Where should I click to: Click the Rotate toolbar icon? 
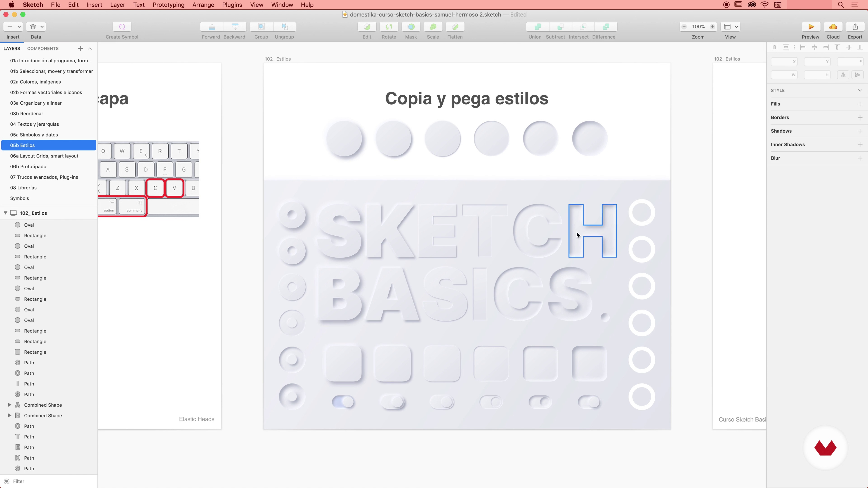[389, 27]
